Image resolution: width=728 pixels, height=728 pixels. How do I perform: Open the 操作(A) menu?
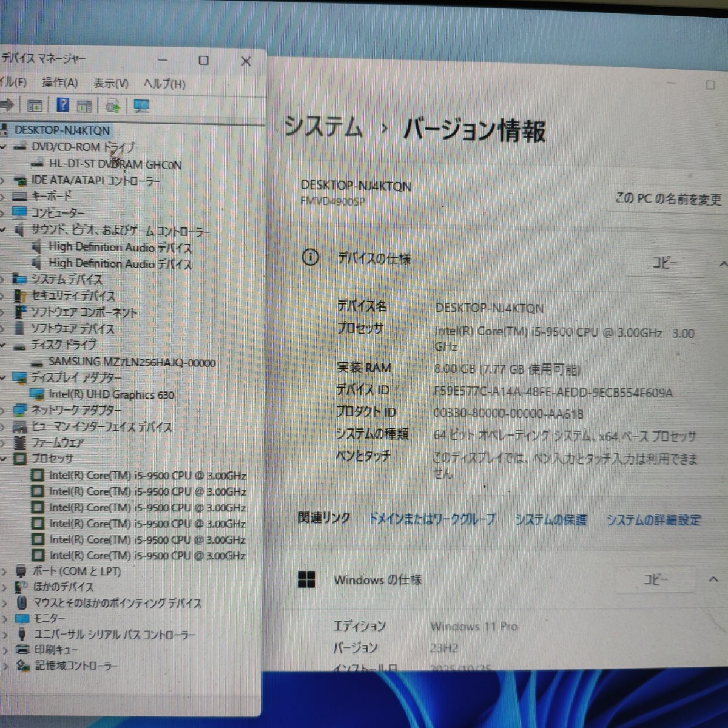pyautogui.click(x=60, y=83)
